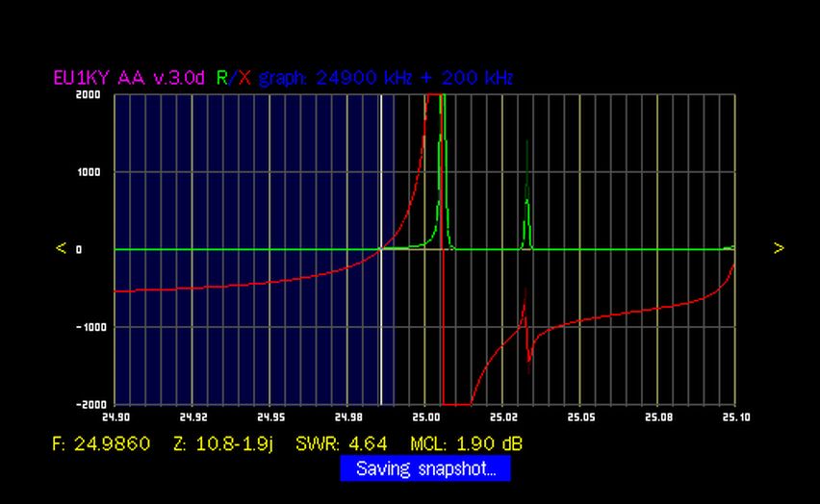Click the 2000 label on the vertical axis
The image size is (820, 504).
coord(89,95)
